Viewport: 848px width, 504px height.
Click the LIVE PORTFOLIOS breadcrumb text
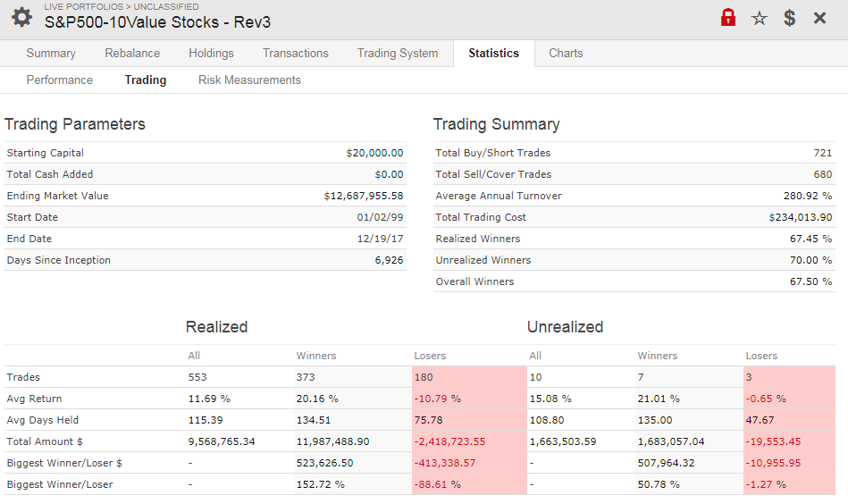pyautogui.click(x=84, y=6)
